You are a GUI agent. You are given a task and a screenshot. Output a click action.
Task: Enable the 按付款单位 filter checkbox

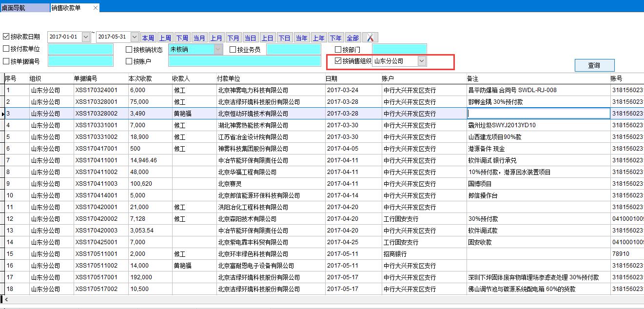7,49
